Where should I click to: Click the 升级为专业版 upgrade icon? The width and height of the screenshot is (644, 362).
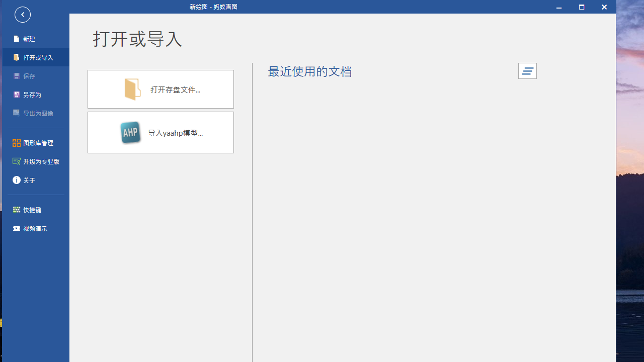coord(17,161)
